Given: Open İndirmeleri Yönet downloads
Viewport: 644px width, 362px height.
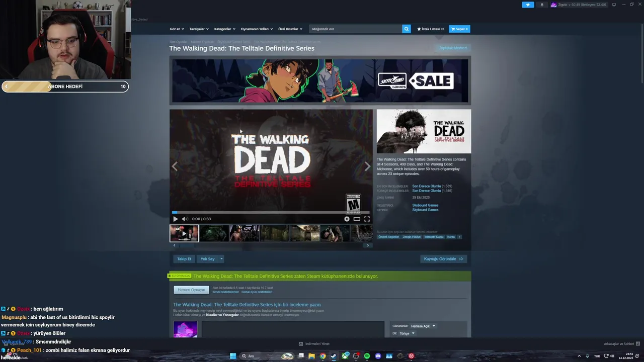Looking at the screenshot, I should tap(314, 344).
